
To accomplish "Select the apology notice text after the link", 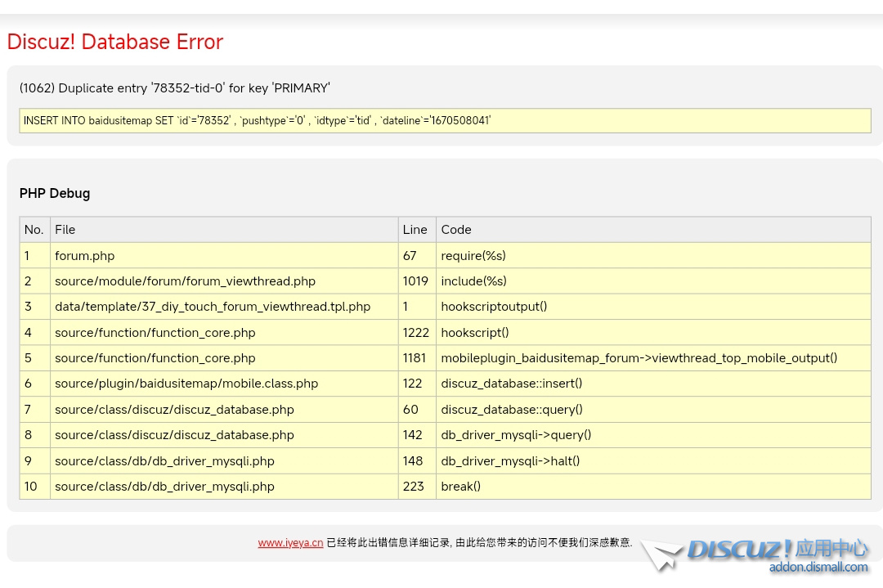I will click(479, 542).
